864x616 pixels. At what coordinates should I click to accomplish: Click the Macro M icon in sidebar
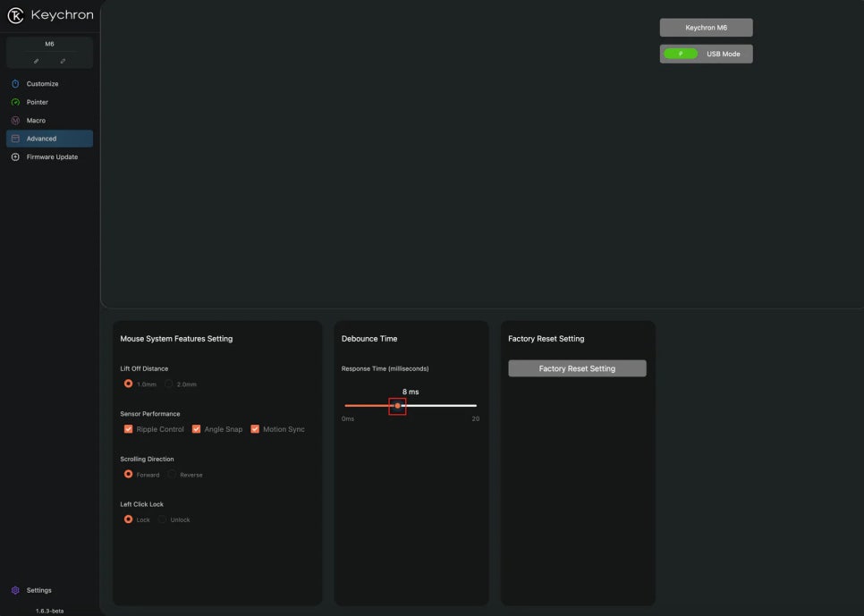pos(15,120)
